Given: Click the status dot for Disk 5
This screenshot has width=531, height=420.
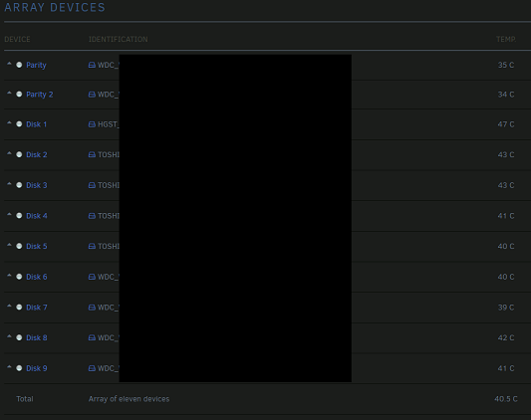Looking at the screenshot, I should [19, 246].
